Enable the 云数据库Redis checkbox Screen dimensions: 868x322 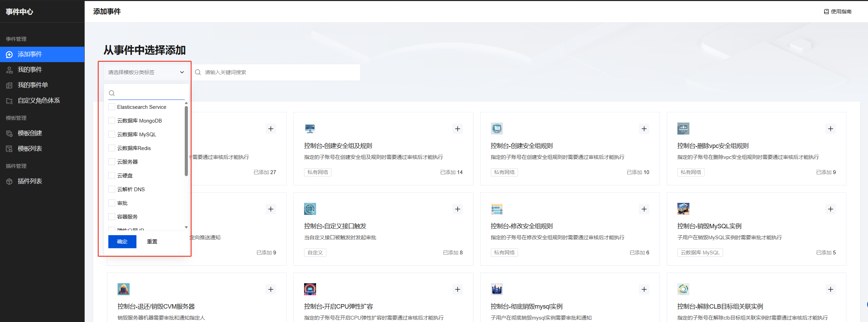point(112,148)
